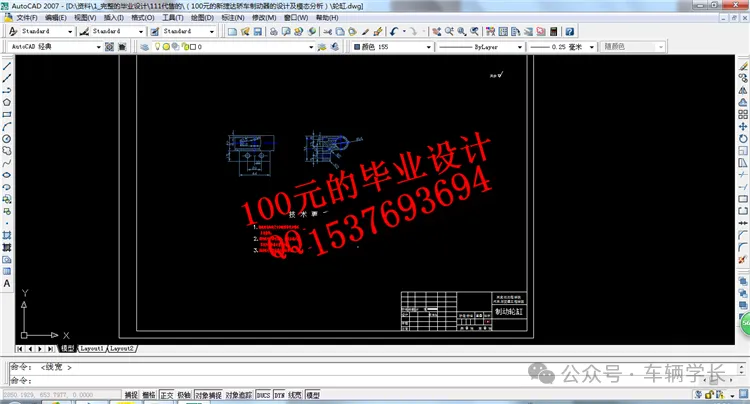
Task: Click the last-tab navigation arrow
Action: click(x=51, y=349)
